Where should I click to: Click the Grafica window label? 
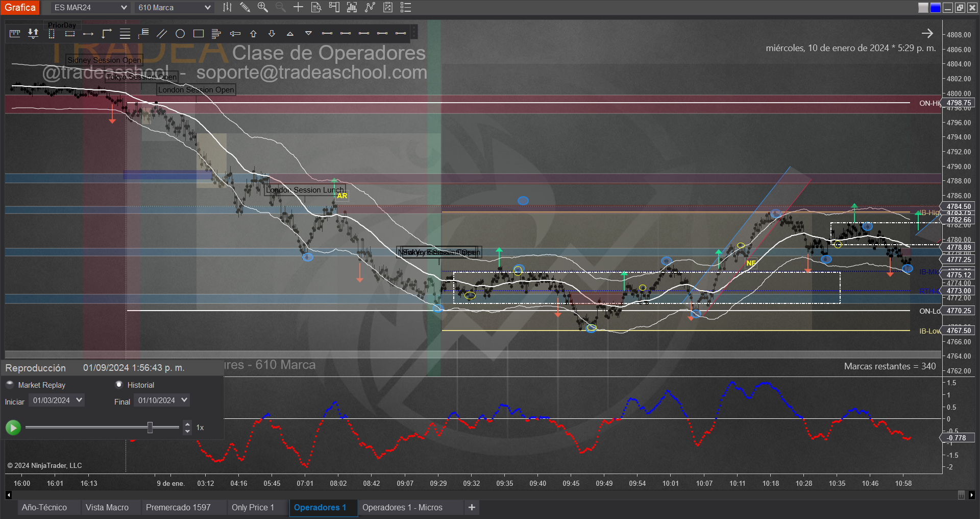click(20, 7)
